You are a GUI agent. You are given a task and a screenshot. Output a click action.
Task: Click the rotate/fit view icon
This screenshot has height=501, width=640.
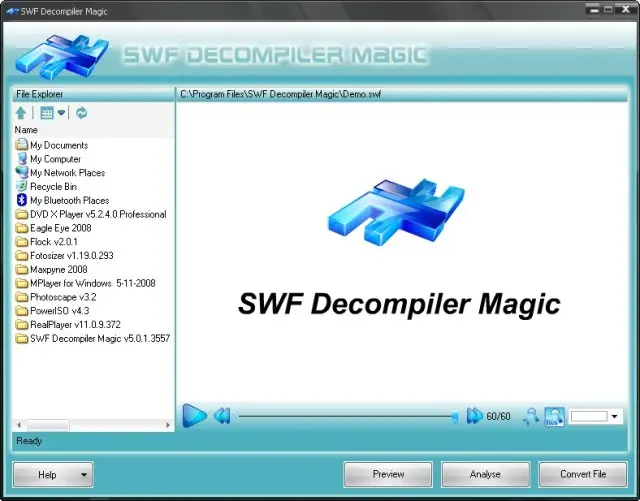click(531, 416)
